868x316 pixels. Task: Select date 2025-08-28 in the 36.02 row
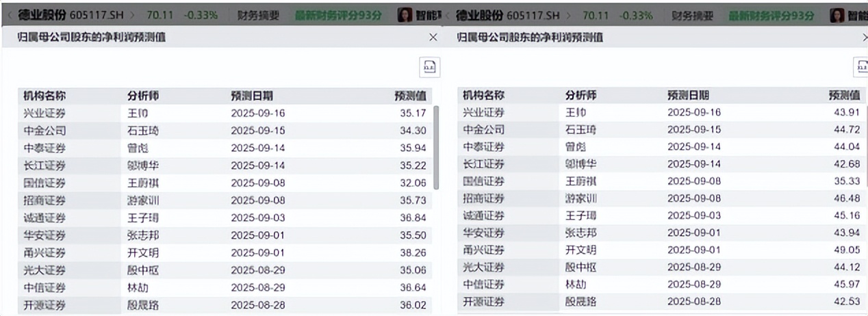tap(258, 305)
